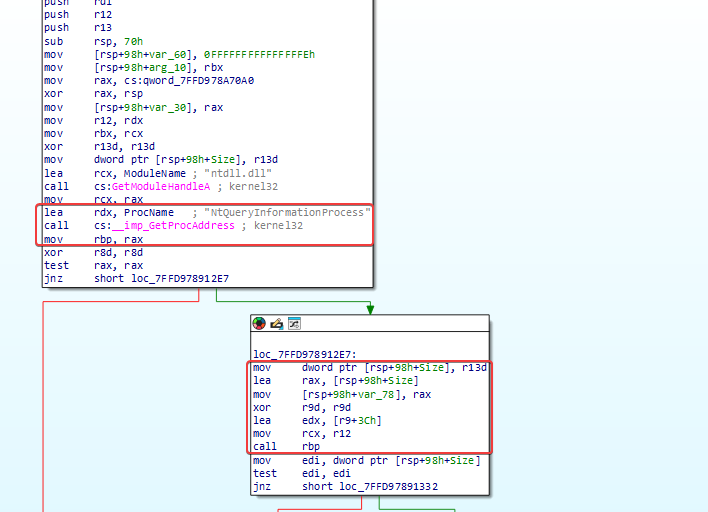Viewport: 708px width, 512px height.
Task: Select the GetModuleHandleA call reference
Action: 161,186
